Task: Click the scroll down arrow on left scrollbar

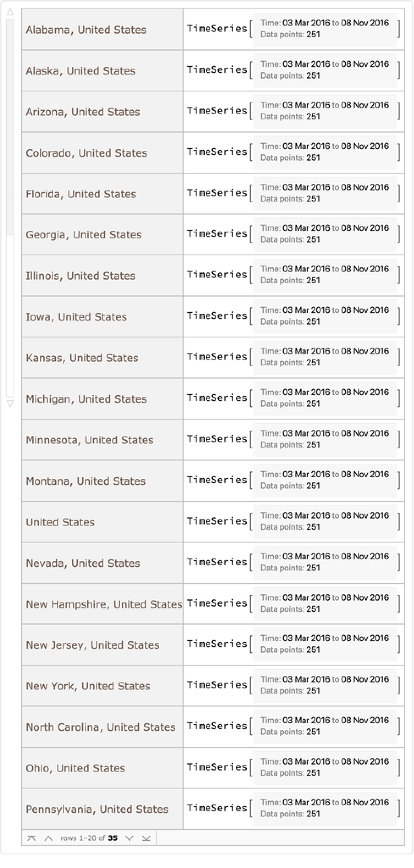Action: (10, 404)
